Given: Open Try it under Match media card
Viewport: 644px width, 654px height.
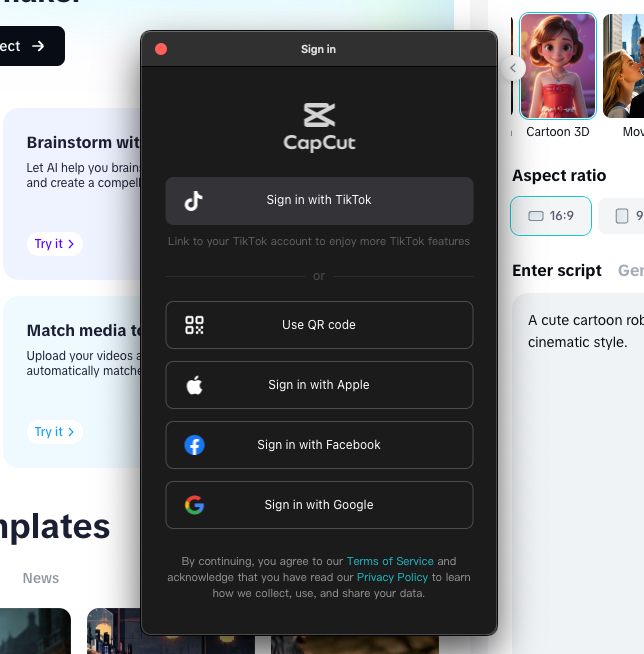Looking at the screenshot, I should click(55, 432).
